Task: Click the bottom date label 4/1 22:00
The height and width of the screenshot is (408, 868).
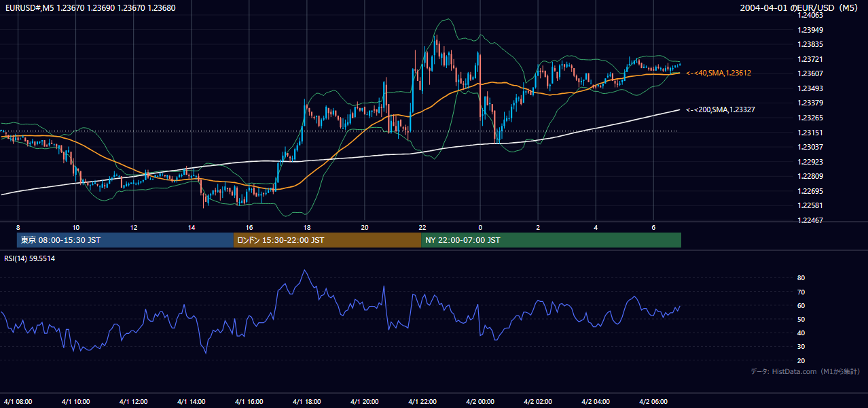Action: [422, 401]
